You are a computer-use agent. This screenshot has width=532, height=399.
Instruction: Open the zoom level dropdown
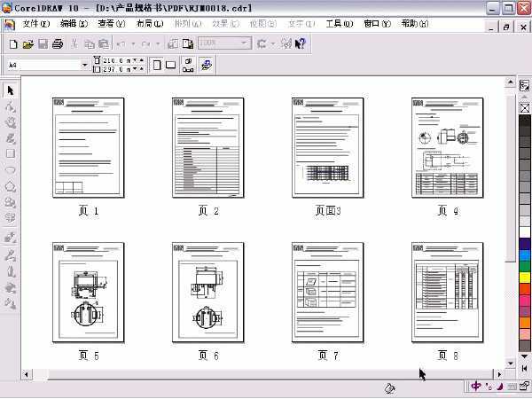tap(244, 43)
